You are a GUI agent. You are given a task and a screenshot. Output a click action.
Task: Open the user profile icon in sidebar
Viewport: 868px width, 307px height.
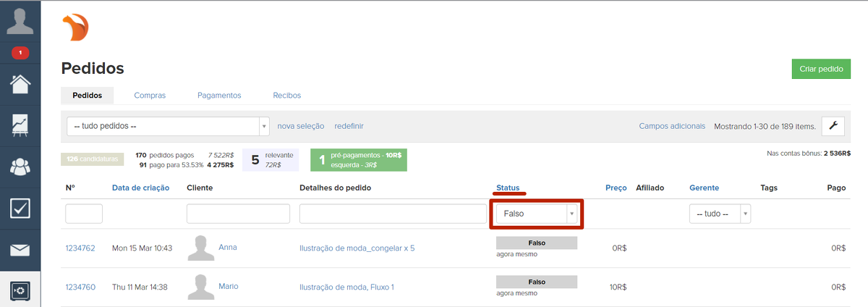click(x=20, y=20)
